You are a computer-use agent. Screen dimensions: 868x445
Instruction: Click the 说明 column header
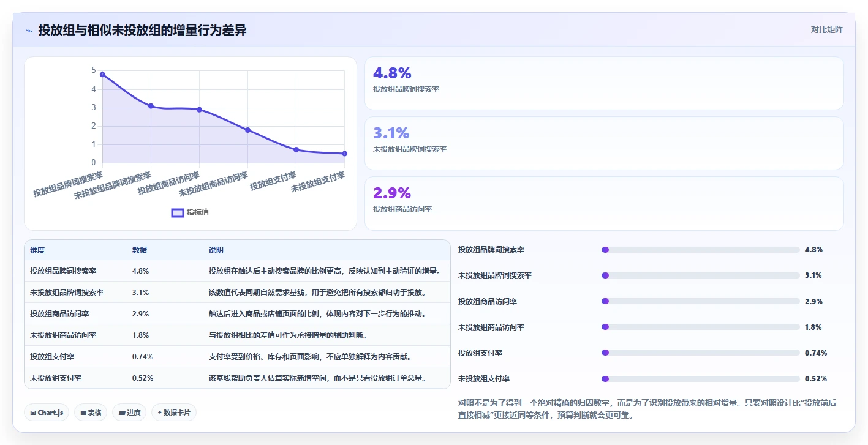[x=216, y=250]
